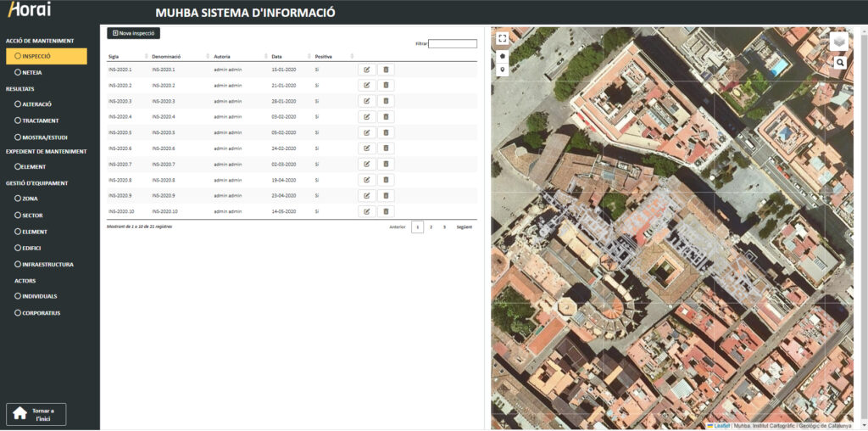
Task: Select the Neteja radio option in sidebar
Action: [32, 72]
